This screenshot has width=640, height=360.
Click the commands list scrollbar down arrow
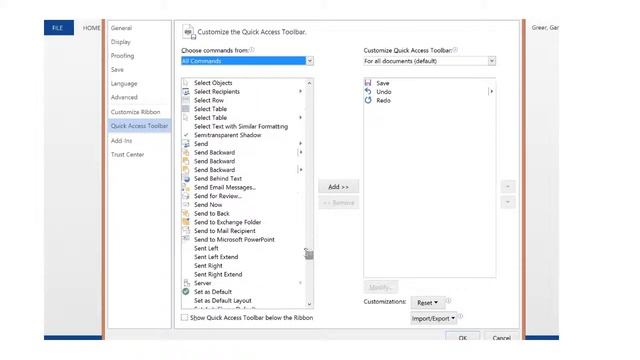(x=309, y=304)
